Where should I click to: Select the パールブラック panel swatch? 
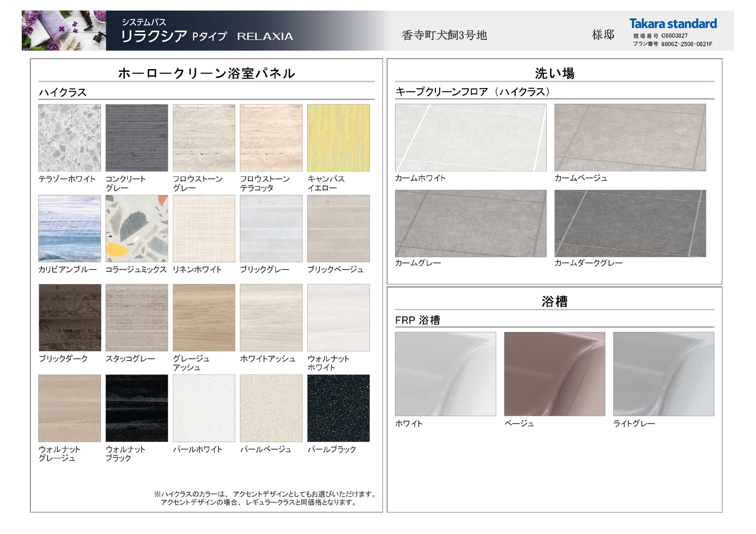click(338, 408)
